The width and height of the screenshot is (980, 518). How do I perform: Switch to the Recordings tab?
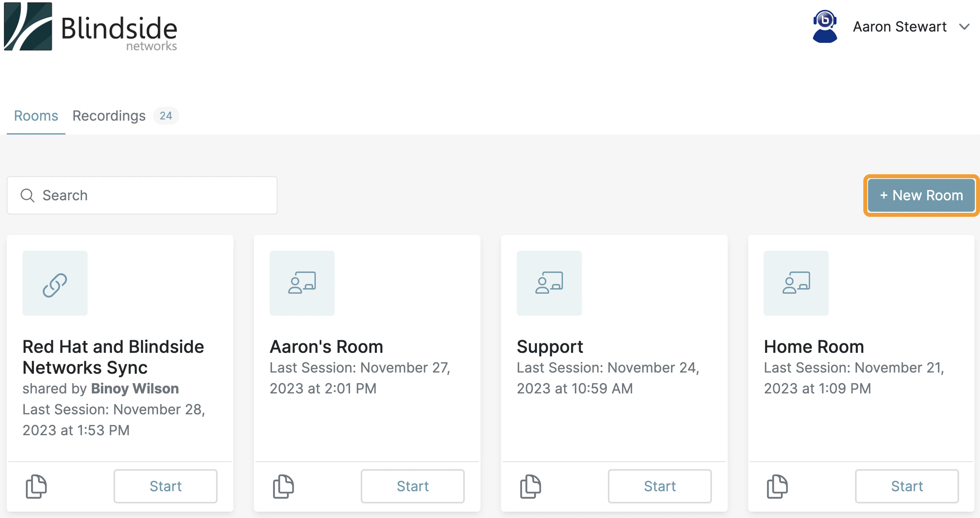(x=109, y=116)
